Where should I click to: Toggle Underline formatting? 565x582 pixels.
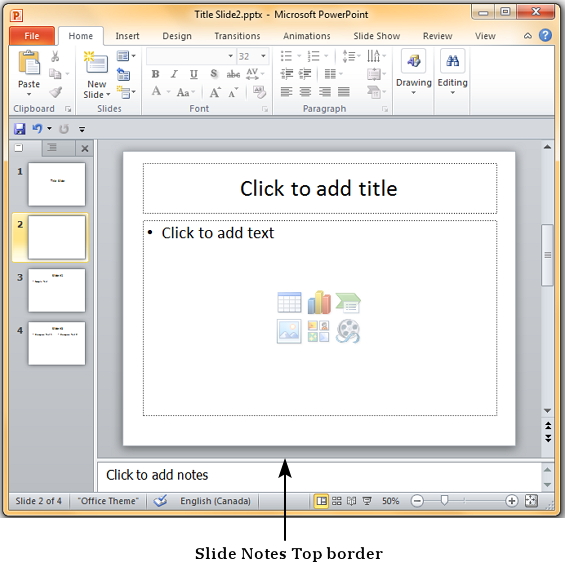(193, 74)
